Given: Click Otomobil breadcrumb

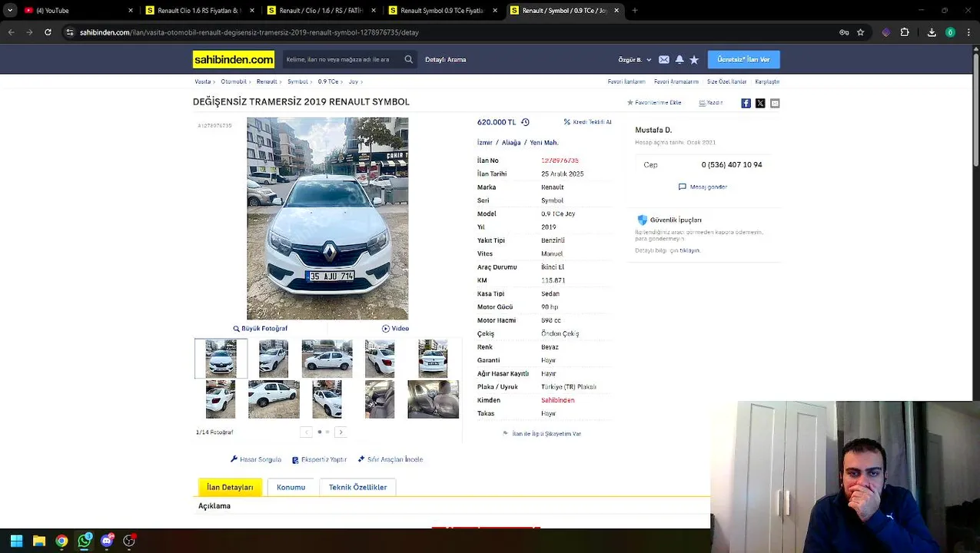Looking at the screenshot, I should [x=234, y=81].
